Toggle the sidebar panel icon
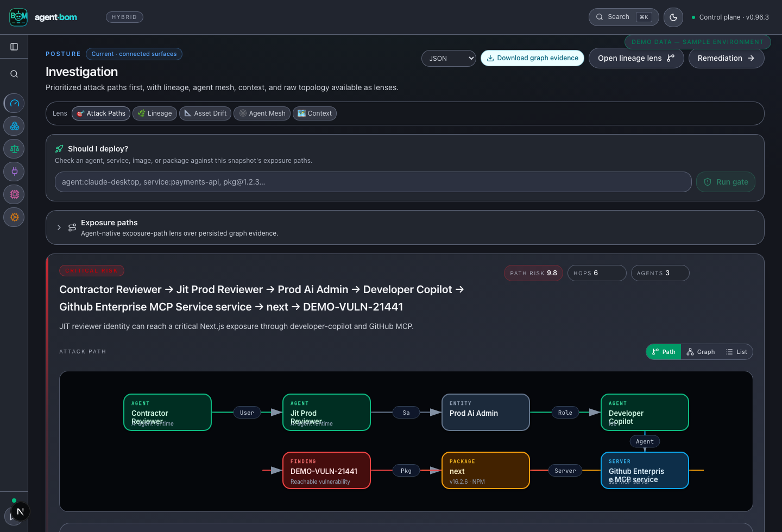This screenshot has width=782, height=532. click(14, 47)
